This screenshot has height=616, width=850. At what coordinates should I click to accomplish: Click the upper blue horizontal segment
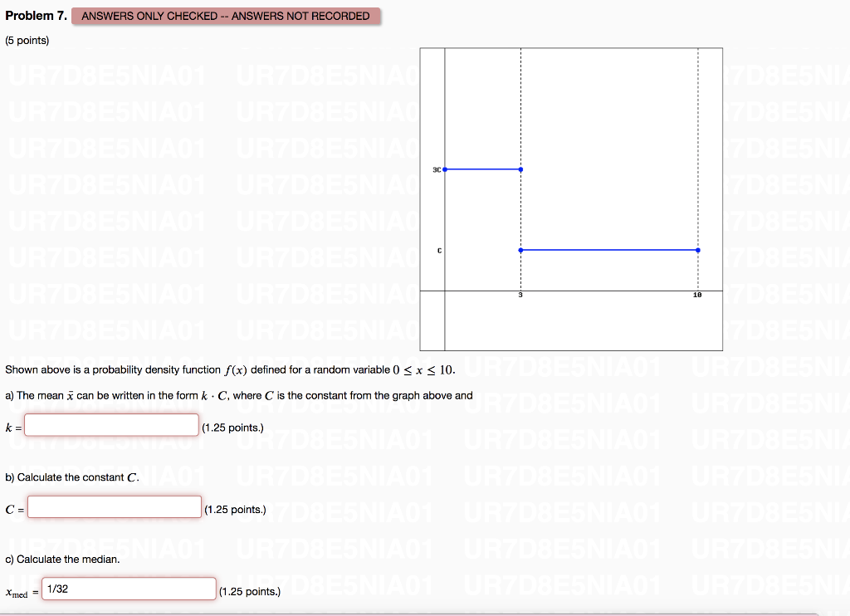tap(481, 169)
